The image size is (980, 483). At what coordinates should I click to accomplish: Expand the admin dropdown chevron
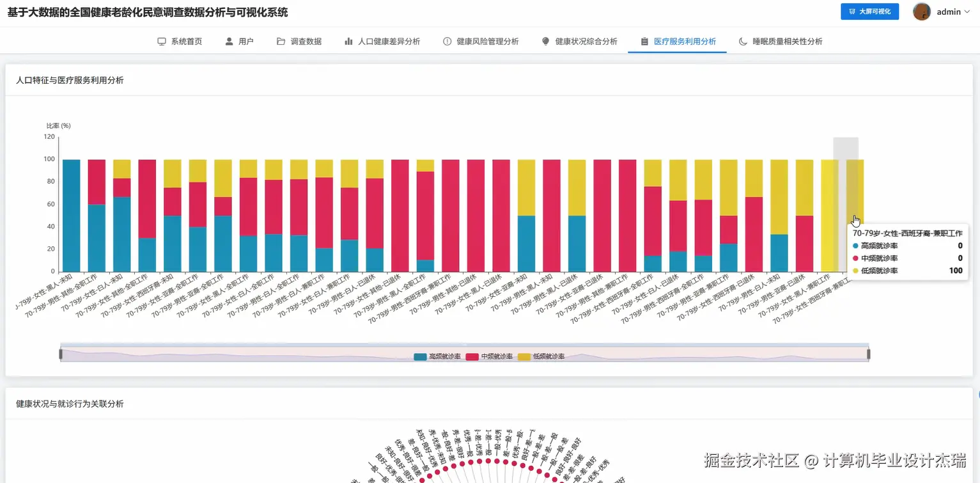tap(967, 12)
